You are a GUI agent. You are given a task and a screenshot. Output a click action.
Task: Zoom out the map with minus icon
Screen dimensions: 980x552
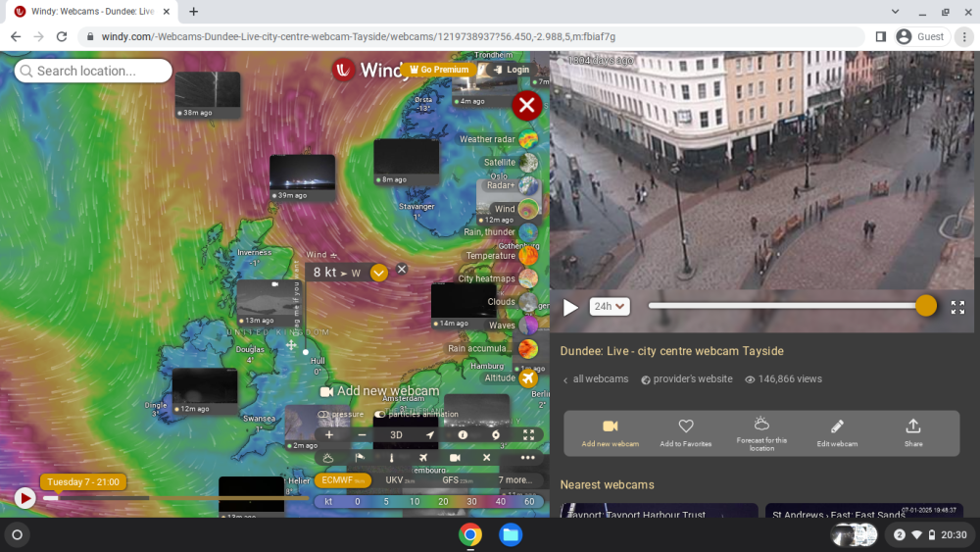362,435
